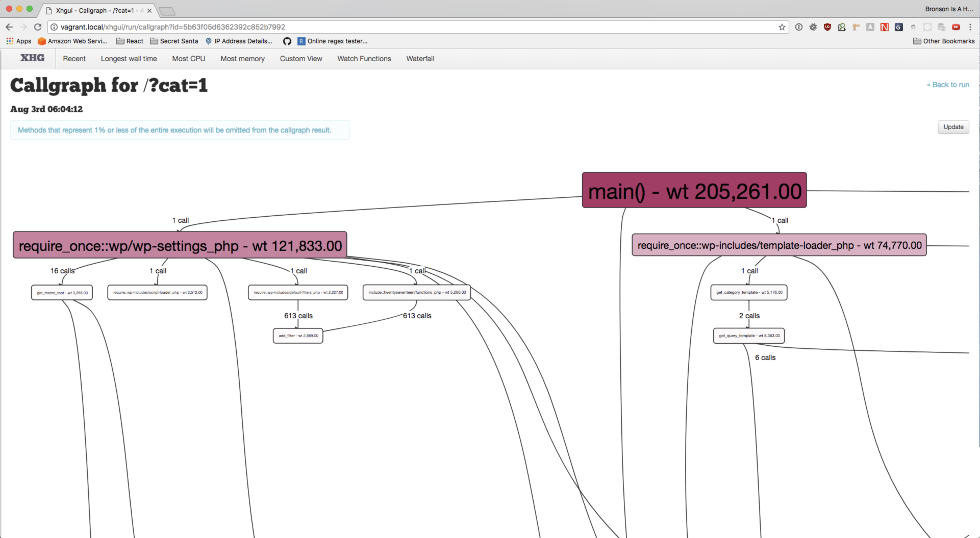Open the Waterfall menu
Viewport: 980px width, 538px height.
click(x=420, y=59)
